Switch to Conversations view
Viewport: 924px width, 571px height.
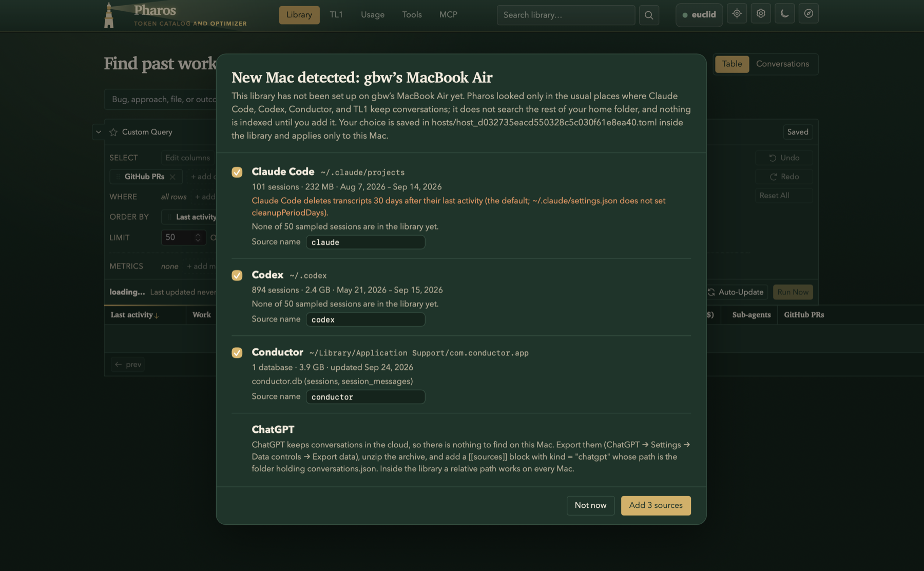pos(782,64)
